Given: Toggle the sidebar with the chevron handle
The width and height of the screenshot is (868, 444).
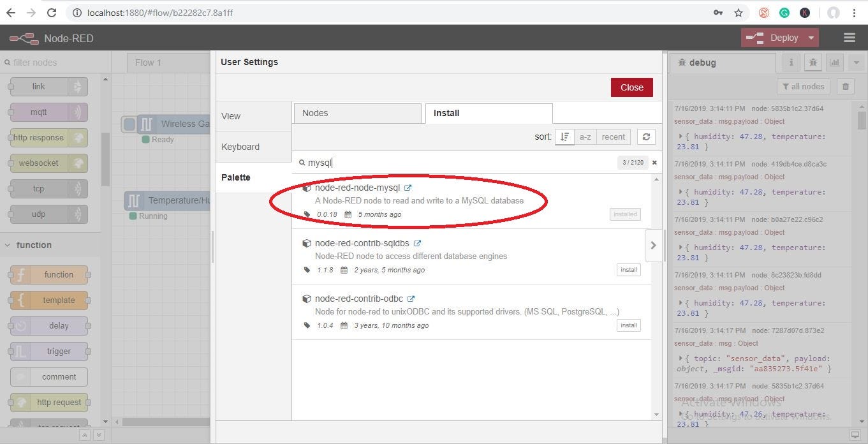Looking at the screenshot, I should pos(653,245).
